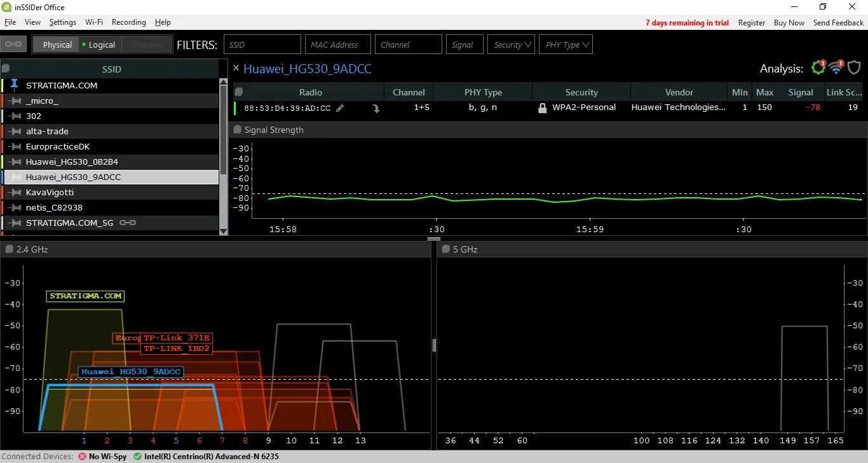This screenshot has width=868, height=463.
Task: Select the Huawei_HG530_9ADCC list row
Action: [x=111, y=177]
